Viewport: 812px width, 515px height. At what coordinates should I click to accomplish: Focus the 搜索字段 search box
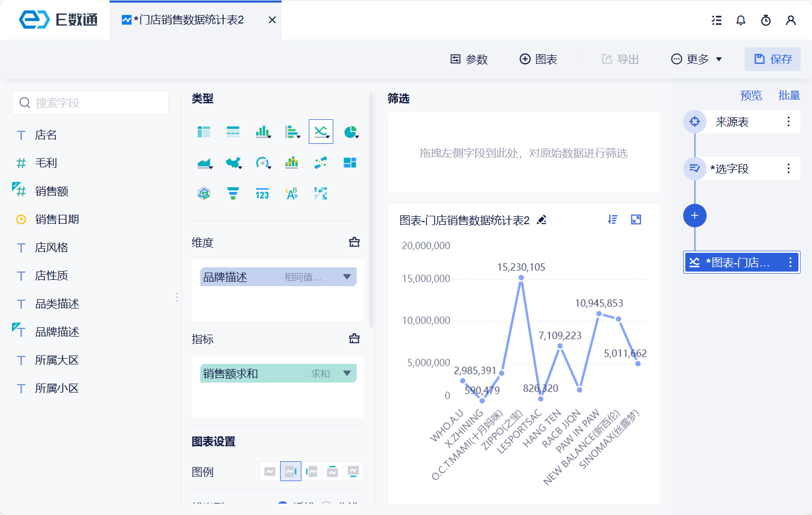click(90, 103)
